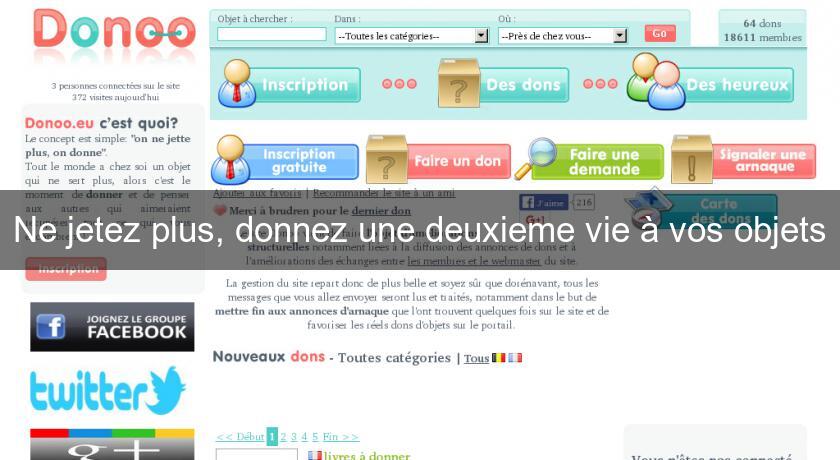Click the Go search button

[x=659, y=33]
